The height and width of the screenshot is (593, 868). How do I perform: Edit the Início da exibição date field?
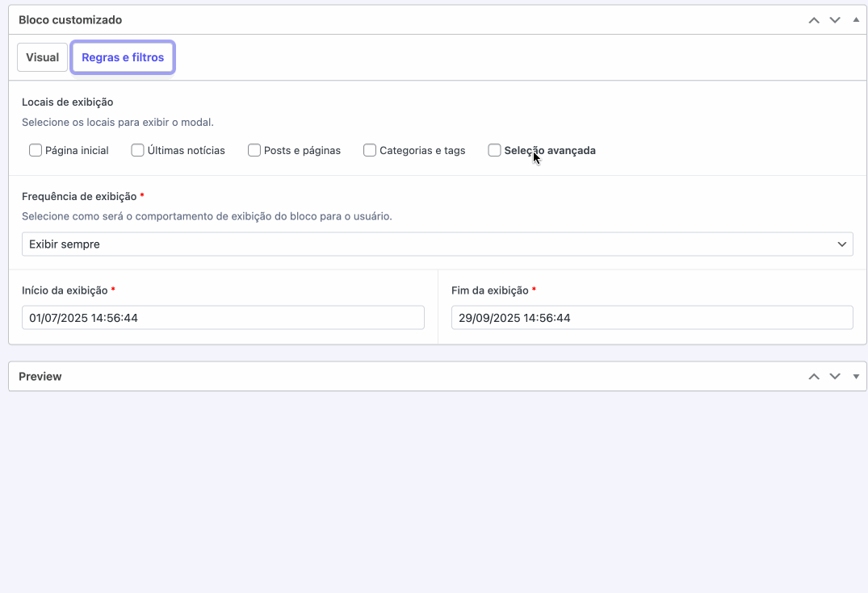coord(223,318)
